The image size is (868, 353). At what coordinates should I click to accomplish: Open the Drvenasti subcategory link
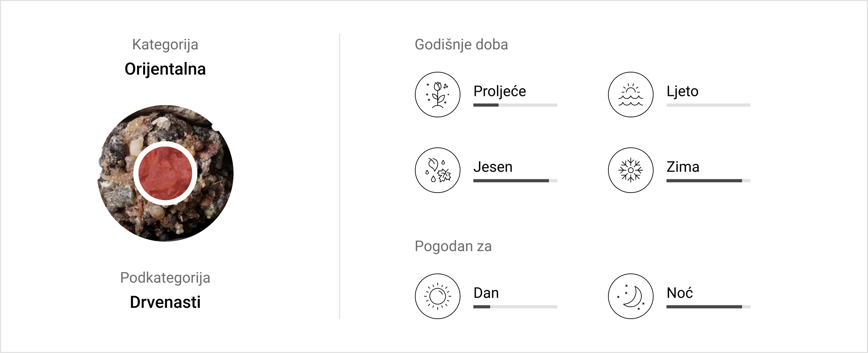165,302
